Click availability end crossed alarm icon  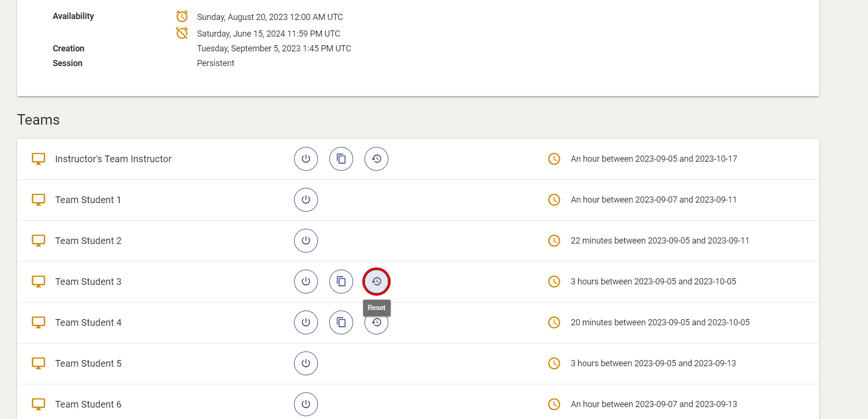182,33
